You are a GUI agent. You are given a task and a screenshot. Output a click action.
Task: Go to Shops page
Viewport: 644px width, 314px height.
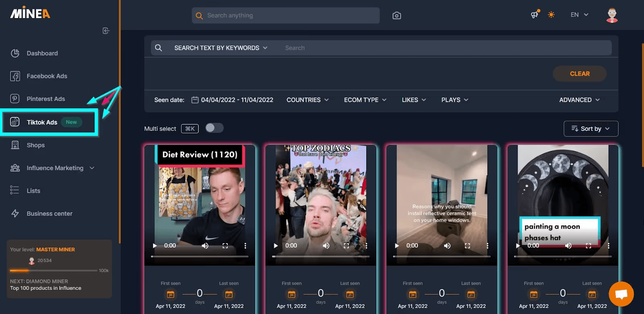click(x=35, y=145)
